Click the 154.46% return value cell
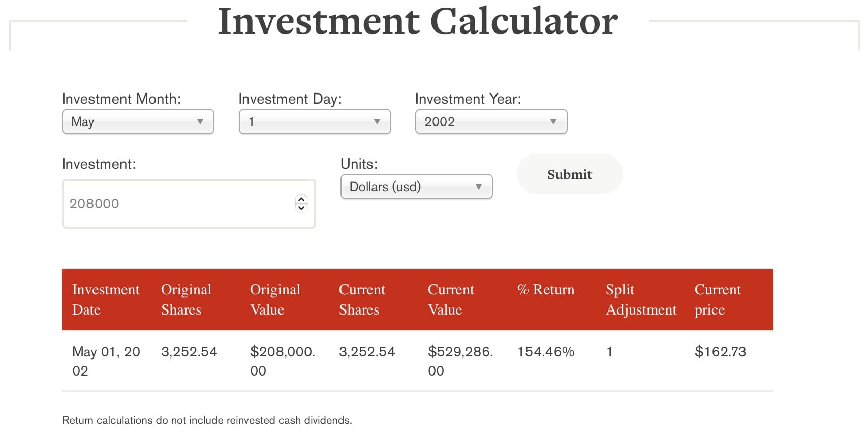 point(546,352)
